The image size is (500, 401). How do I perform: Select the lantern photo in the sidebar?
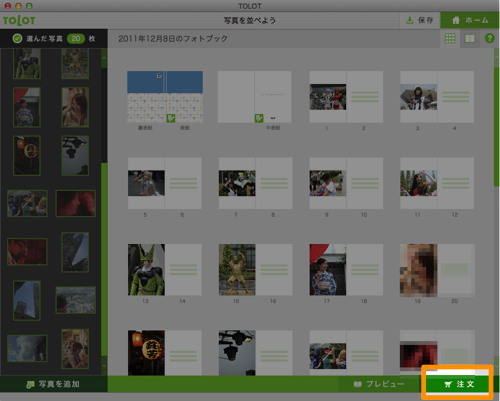click(x=27, y=155)
